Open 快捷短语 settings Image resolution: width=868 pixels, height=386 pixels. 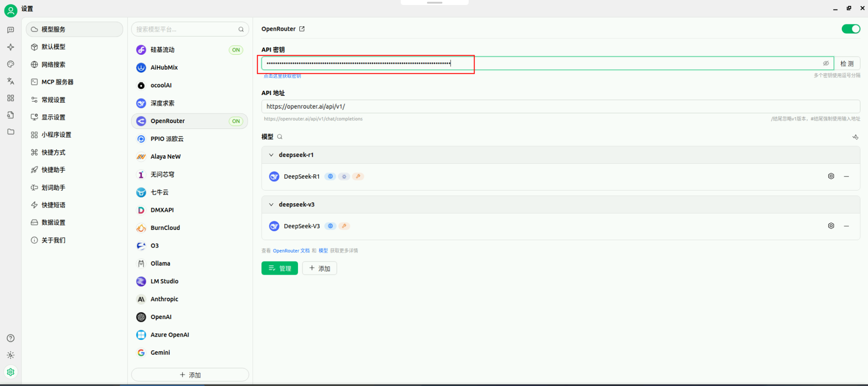(x=75, y=205)
